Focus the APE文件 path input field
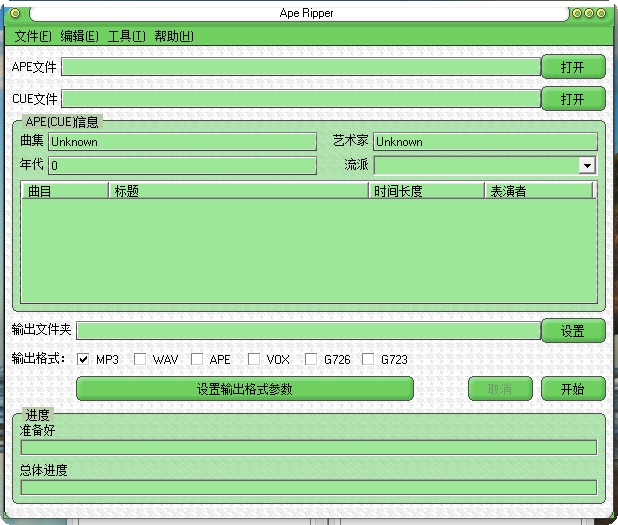 301,67
